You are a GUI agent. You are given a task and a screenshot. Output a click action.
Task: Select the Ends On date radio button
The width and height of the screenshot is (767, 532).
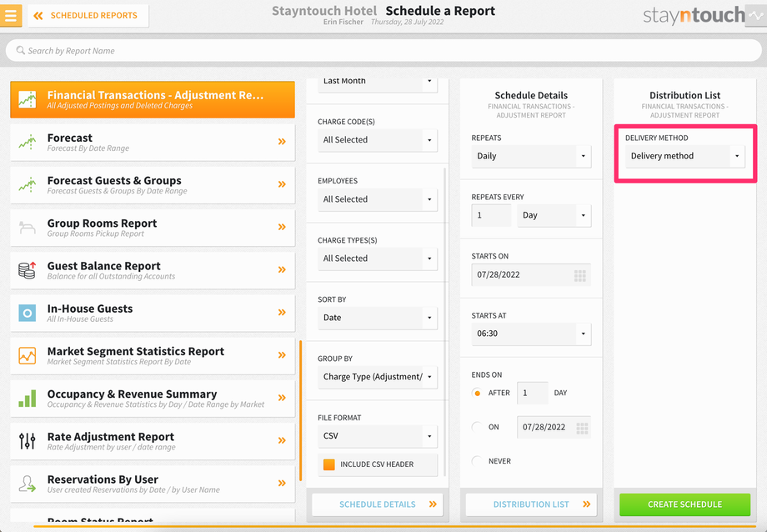pos(477,427)
